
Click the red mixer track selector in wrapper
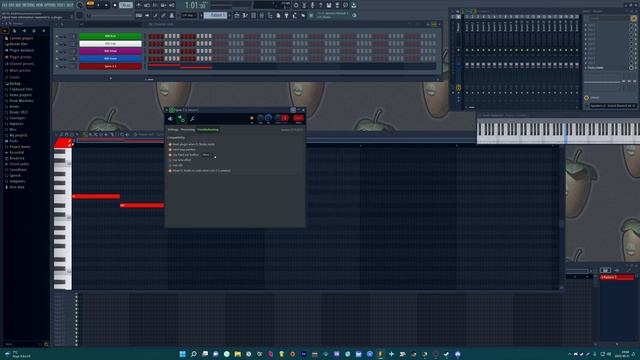[x=298, y=118]
